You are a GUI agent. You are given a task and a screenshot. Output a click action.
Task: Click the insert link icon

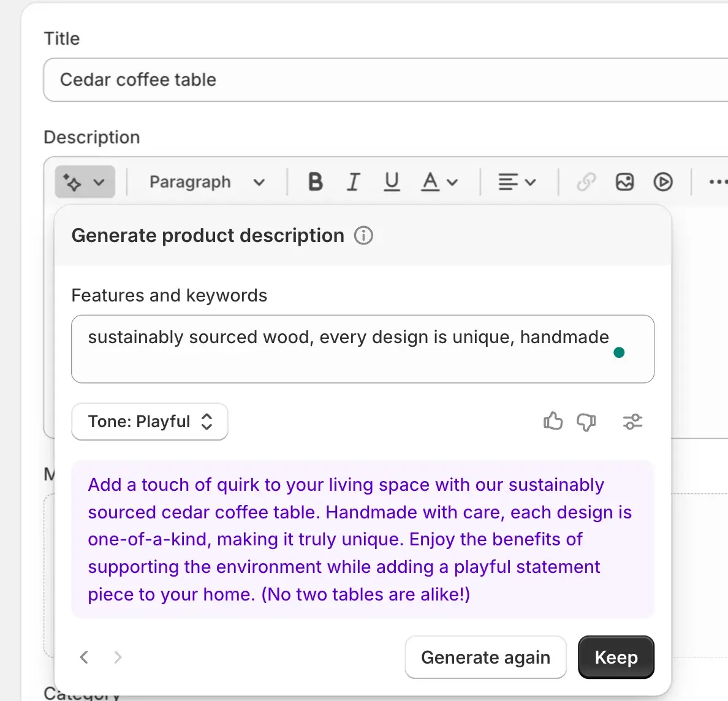pyautogui.click(x=586, y=182)
